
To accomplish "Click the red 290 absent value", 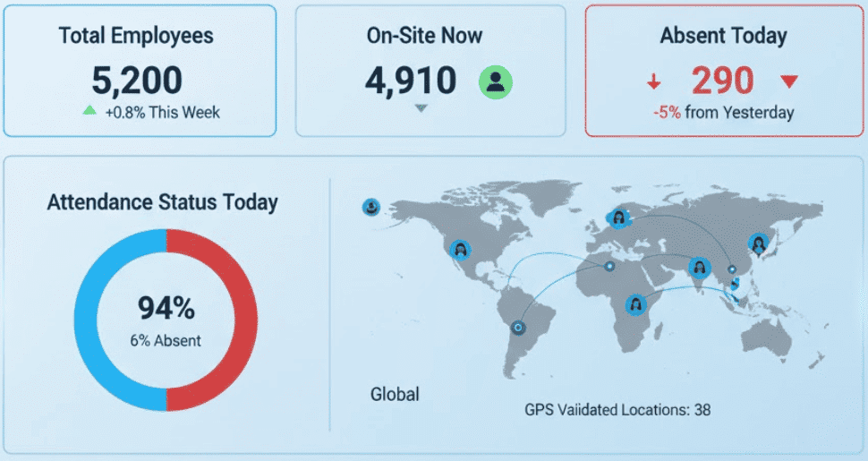I will tap(722, 81).
